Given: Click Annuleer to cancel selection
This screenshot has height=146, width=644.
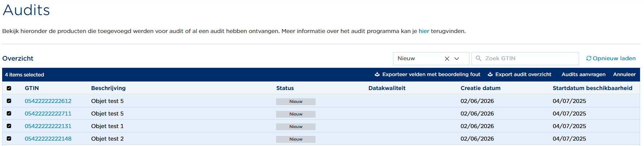Looking at the screenshot, I should point(624,74).
